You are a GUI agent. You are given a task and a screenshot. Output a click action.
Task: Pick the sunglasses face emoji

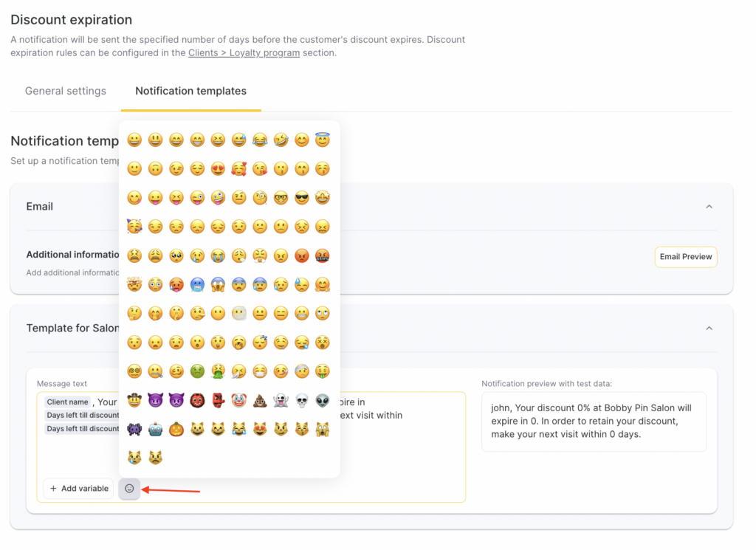click(301, 198)
